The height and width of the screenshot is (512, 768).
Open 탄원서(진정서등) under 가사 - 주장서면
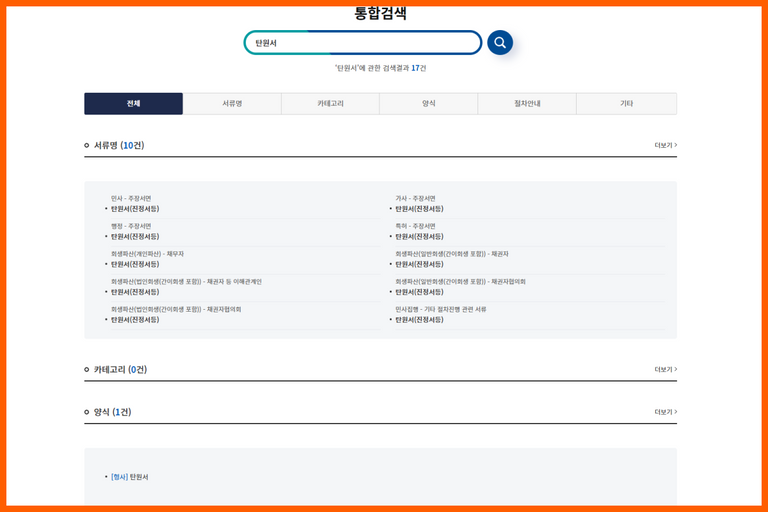[x=419, y=209]
